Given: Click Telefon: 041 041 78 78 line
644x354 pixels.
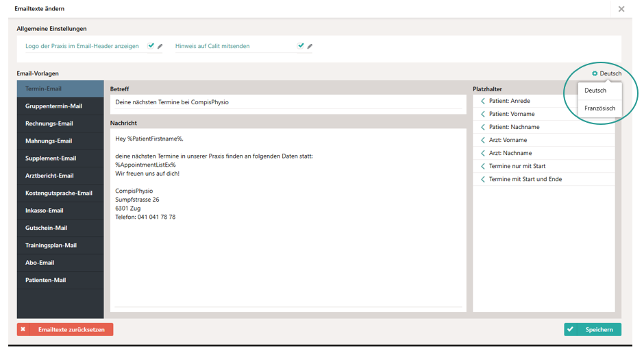Looking at the screenshot, I should click(x=145, y=217).
